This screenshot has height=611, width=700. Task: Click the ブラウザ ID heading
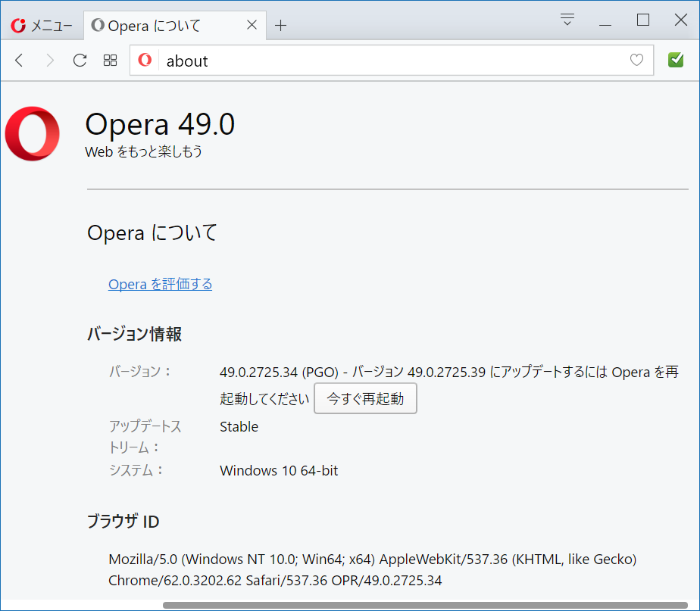(x=123, y=522)
